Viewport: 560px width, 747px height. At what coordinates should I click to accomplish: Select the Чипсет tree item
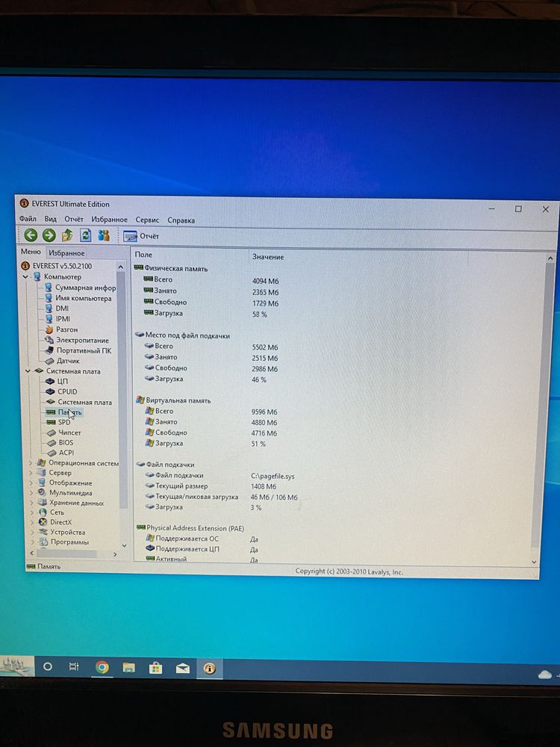coord(63,433)
